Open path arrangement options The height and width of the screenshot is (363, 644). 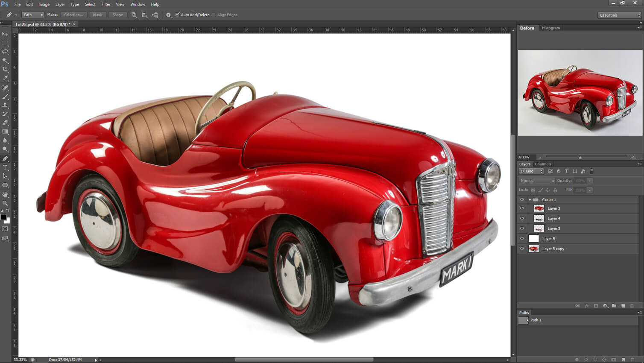(x=155, y=15)
